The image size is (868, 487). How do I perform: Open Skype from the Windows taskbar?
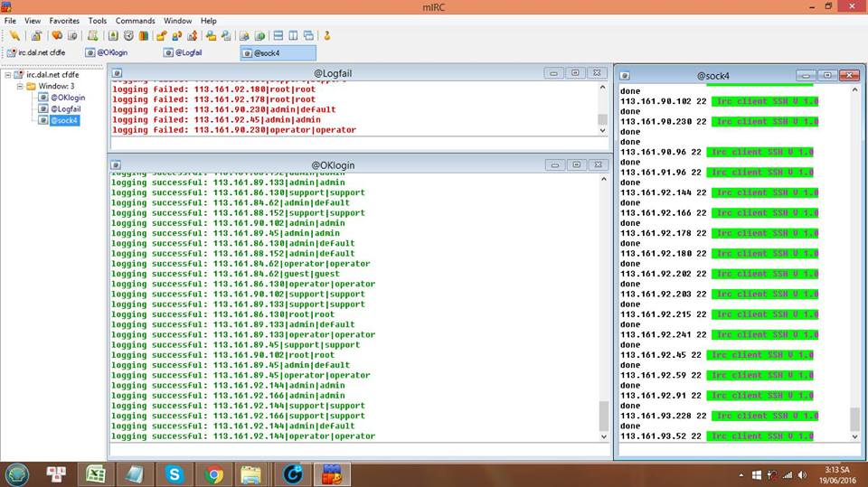click(174, 473)
